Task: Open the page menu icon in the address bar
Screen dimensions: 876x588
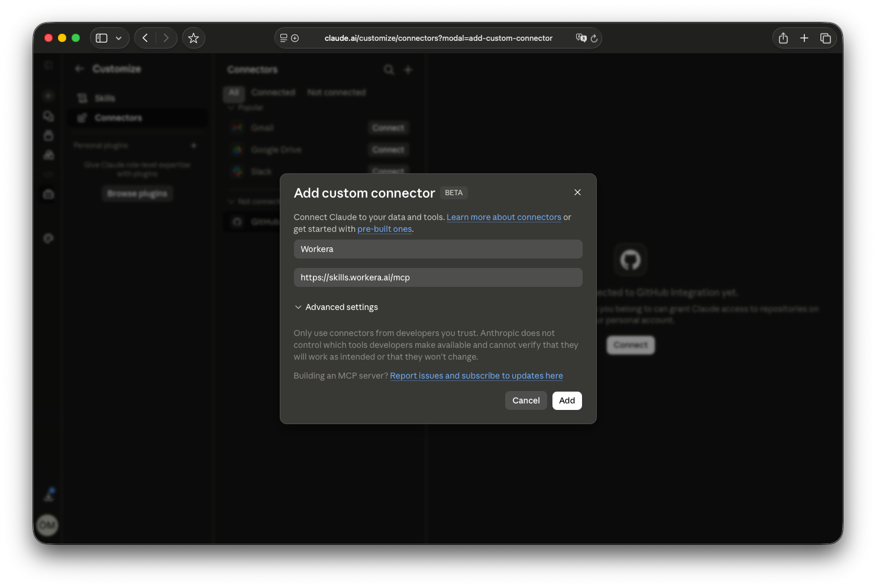Action: click(284, 38)
